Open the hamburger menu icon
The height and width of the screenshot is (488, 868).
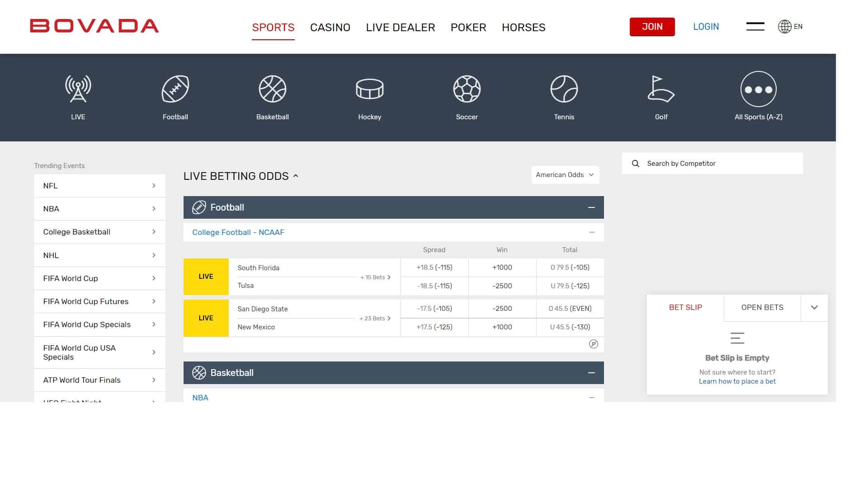point(755,27)
